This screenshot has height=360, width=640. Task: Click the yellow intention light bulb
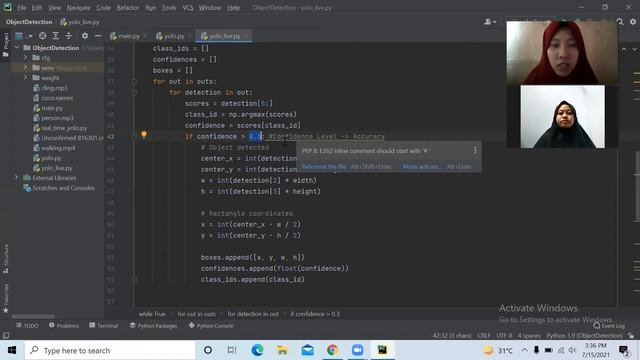[144, 134]
